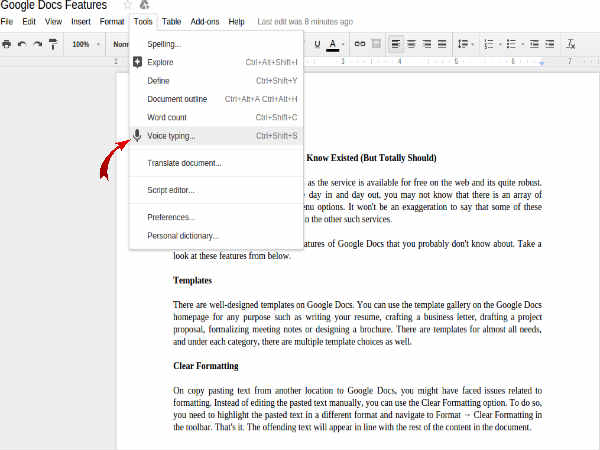Open the text color picker

point(334,44)
